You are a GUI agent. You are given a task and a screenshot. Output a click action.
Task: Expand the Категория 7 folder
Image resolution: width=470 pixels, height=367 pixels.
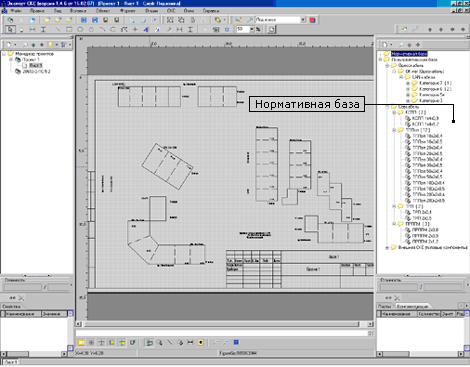tap(408, 83)
